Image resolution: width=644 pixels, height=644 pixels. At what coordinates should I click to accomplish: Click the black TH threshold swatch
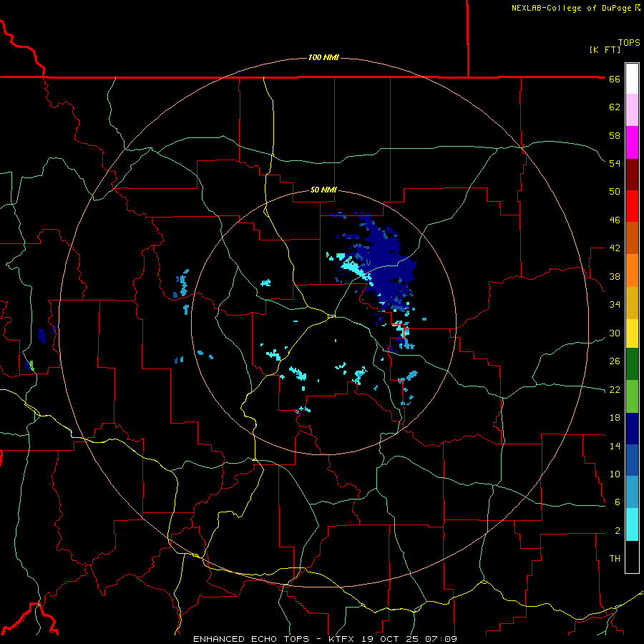point(632,557)
